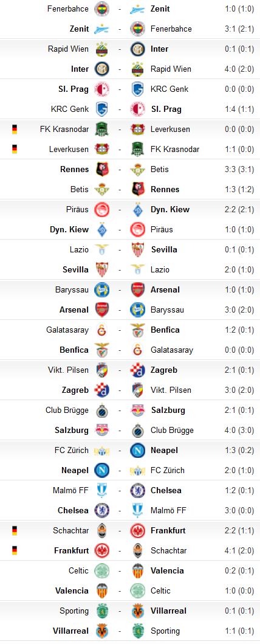Open the 1:4 (1:1) KRC Genk result

pos(239,109)
